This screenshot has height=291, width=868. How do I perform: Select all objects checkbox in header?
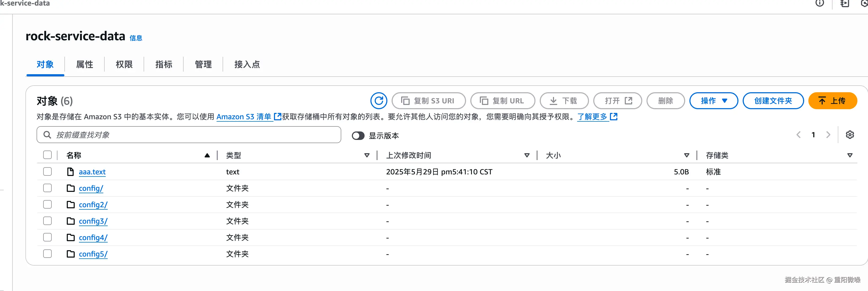[47, 155]
